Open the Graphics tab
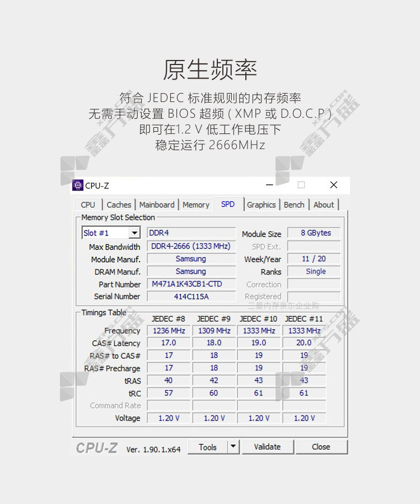Screen dimensions: 420x504 pyautogui.click(x=262, y=205)
